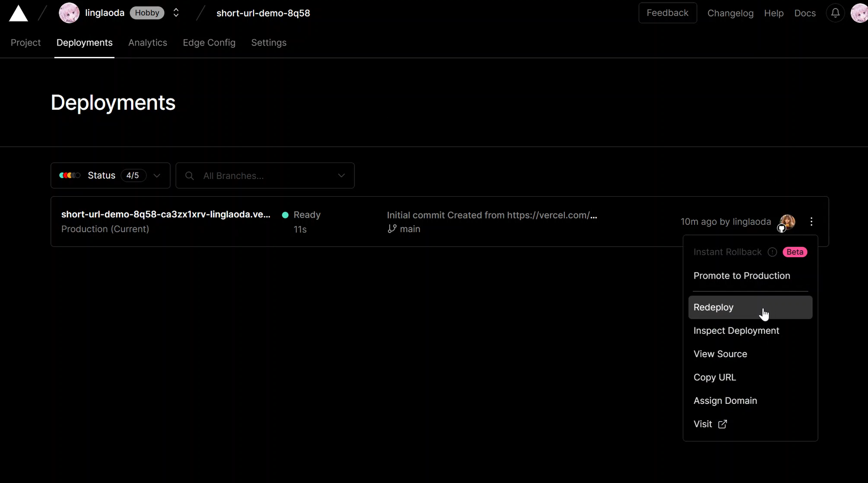
Task: Click the Beta badge
Action: 795,252
